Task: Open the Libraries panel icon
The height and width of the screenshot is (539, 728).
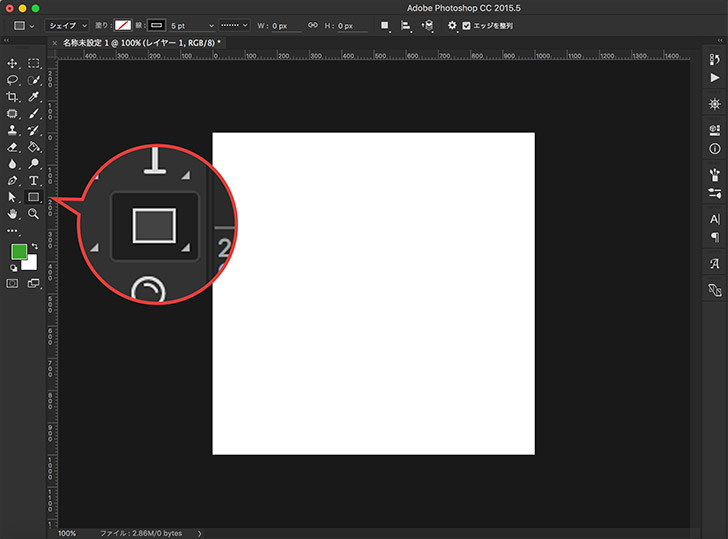Action: (715, 290)
